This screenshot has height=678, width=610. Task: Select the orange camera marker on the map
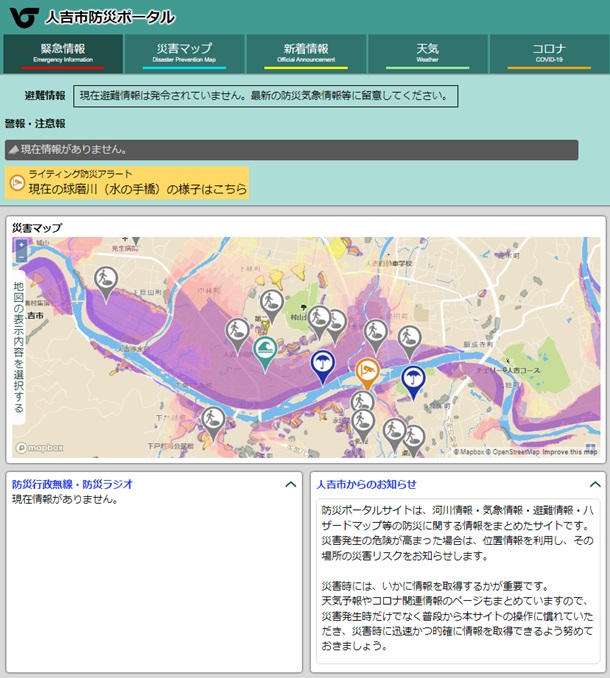point(368,371)
